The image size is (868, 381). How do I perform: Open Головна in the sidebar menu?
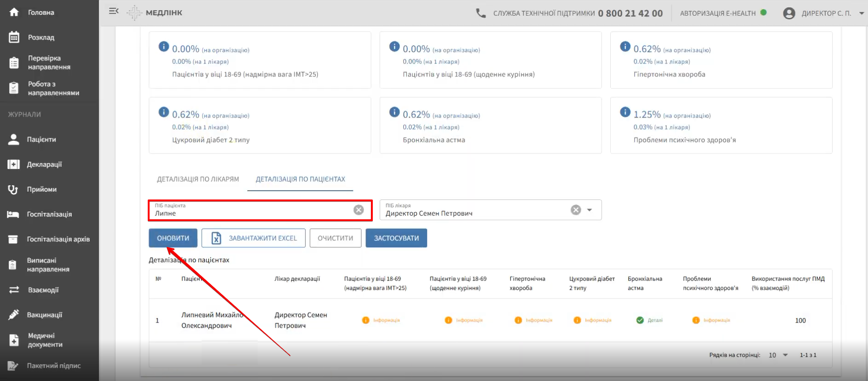(x=41, y=12)
